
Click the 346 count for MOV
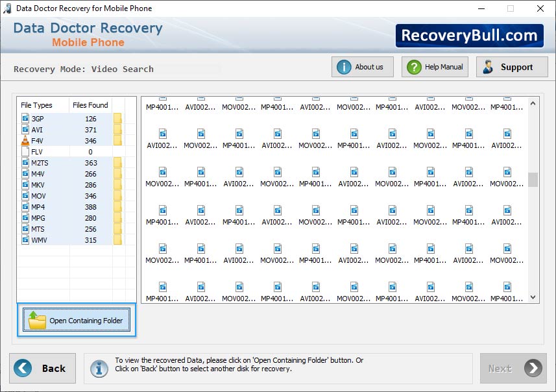pos(90,195)
